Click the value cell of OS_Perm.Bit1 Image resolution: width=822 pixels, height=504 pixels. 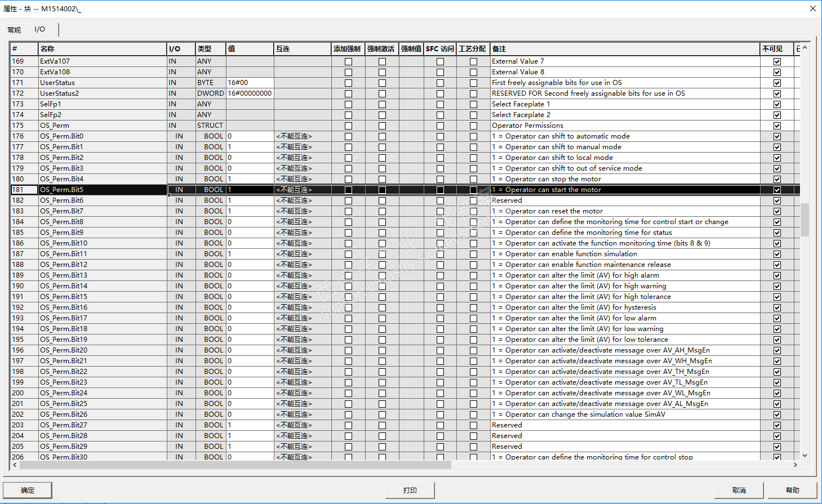pos(250,147)
